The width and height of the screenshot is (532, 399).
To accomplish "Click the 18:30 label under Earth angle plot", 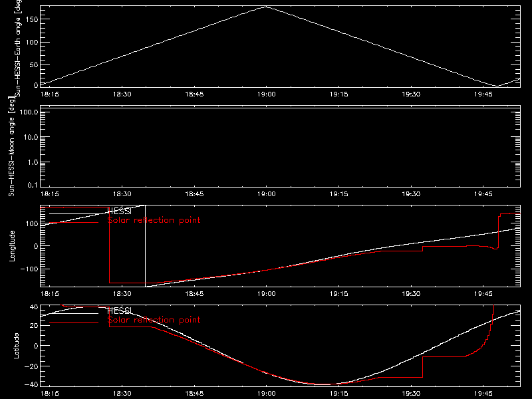I will [122, 94].
